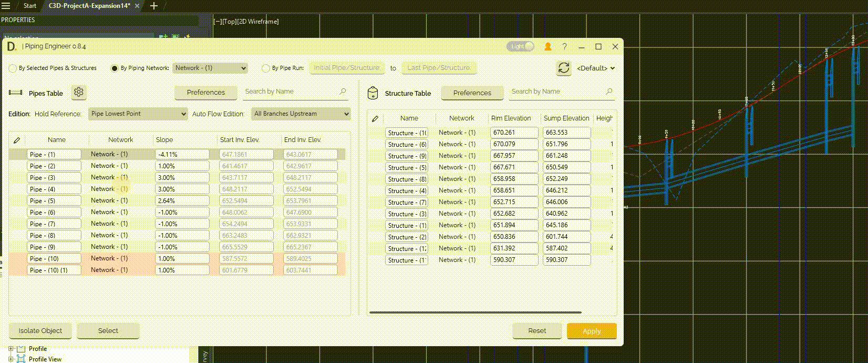Click the Isolate Object button
Image resolution: width=868 pixels, height=363 pixels.
tap(40, 331)
